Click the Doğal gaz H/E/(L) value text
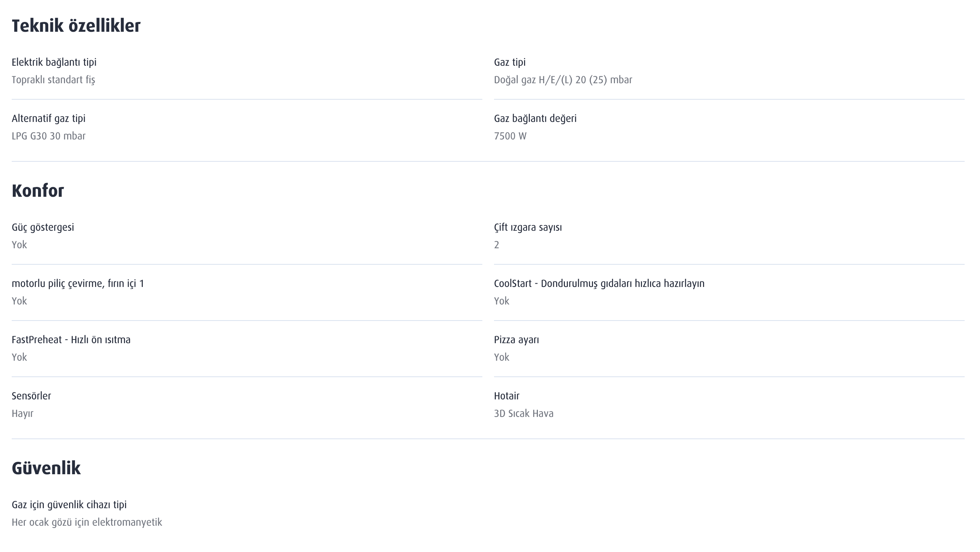The width and height of the screenshot is (980, 552). [x=563, y=80]
